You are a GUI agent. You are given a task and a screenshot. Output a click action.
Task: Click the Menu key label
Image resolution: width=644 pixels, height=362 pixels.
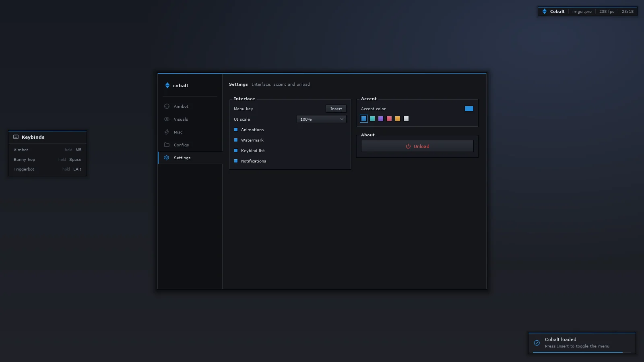244,109
